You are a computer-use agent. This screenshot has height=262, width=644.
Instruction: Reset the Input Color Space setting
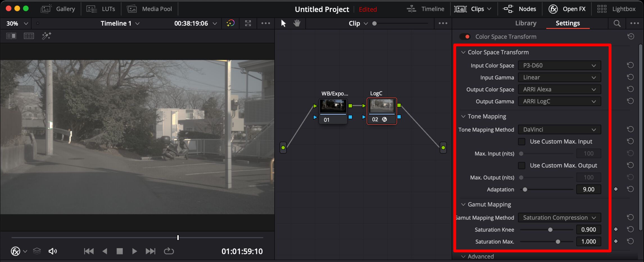(x=630, y=65)
